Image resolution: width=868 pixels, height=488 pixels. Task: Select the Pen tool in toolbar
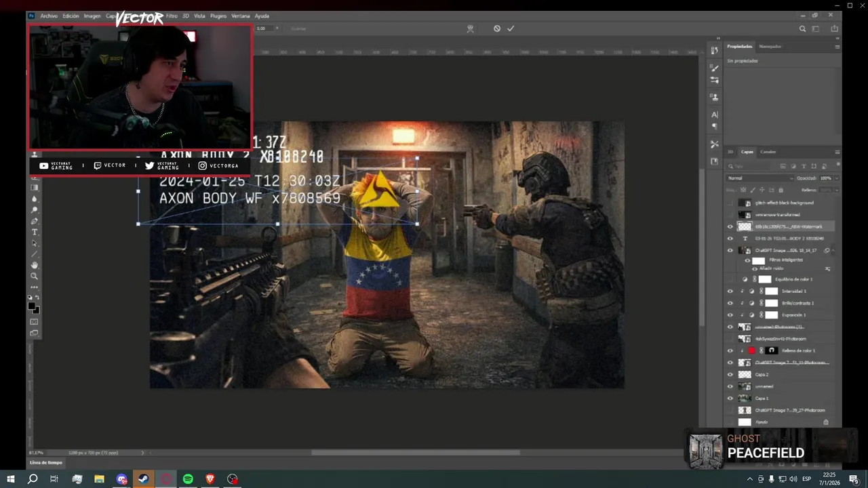point(35,221)
